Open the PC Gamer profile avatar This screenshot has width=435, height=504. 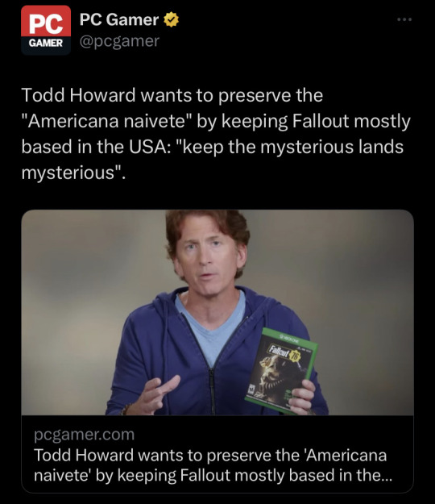(x=46, y=30)
